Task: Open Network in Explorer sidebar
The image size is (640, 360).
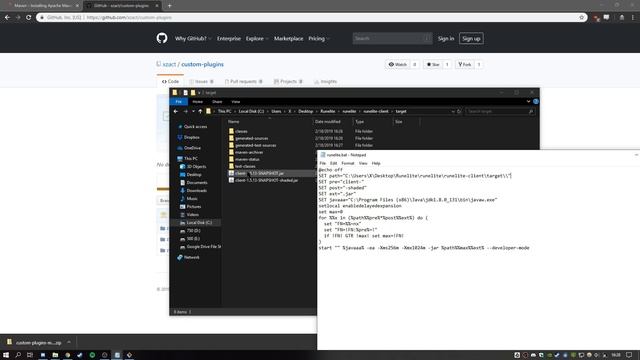Action: coord(191,257)
